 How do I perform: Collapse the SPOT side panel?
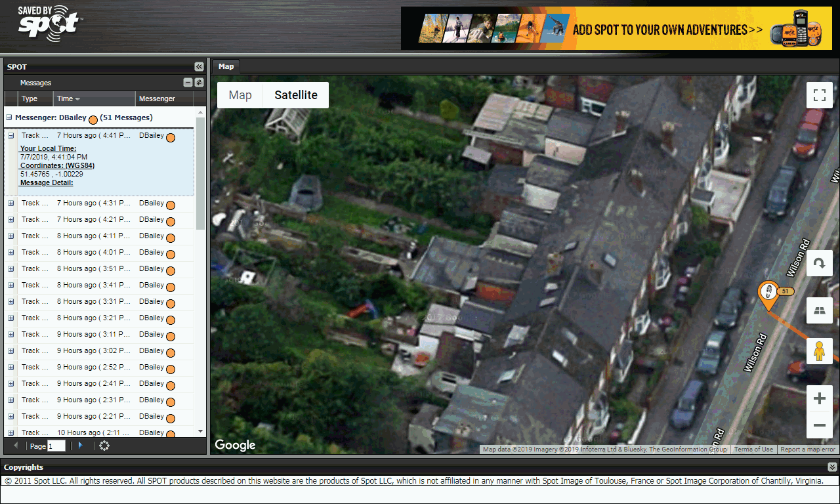(x=199, y=67)
